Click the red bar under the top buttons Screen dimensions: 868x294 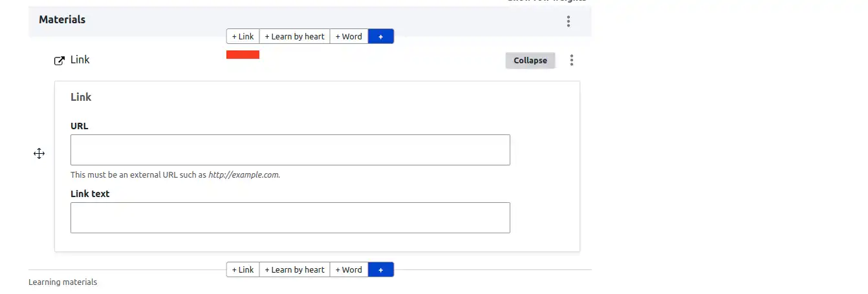243,55
